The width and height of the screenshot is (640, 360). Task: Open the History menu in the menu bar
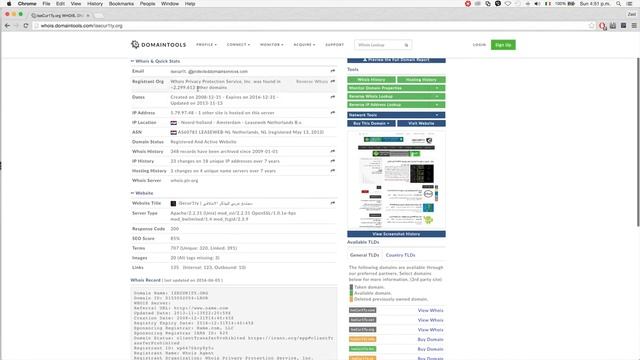pyautogui.click(x=95, y=4)
